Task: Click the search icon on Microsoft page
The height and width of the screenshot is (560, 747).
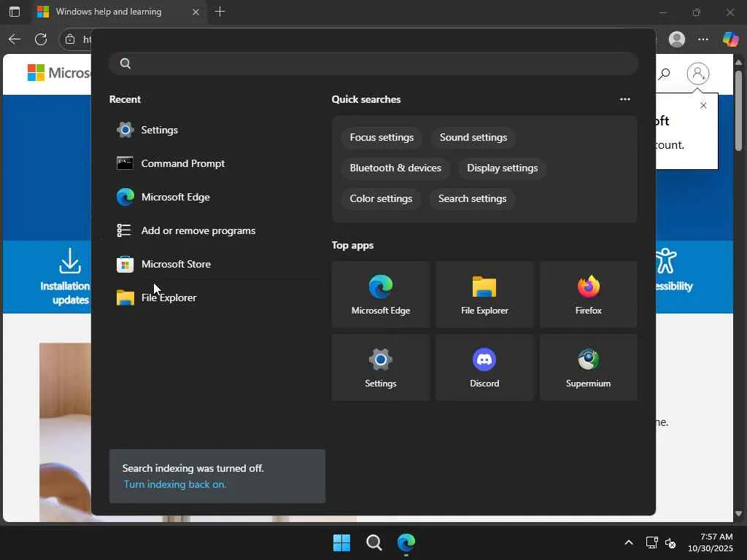Action: coord(664,74)
